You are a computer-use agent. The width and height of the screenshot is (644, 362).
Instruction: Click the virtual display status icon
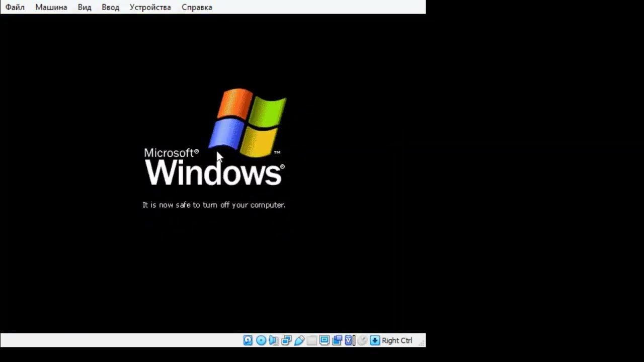click(325, 340)
